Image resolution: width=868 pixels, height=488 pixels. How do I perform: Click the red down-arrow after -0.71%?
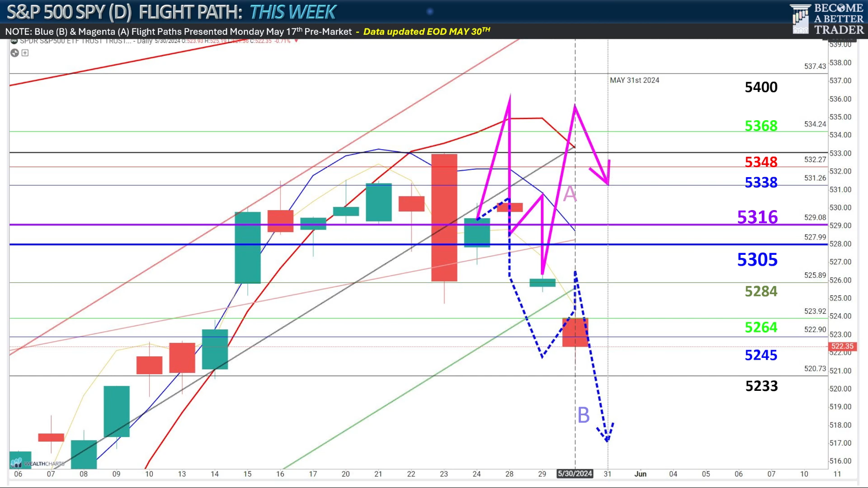tap(296, 41)
